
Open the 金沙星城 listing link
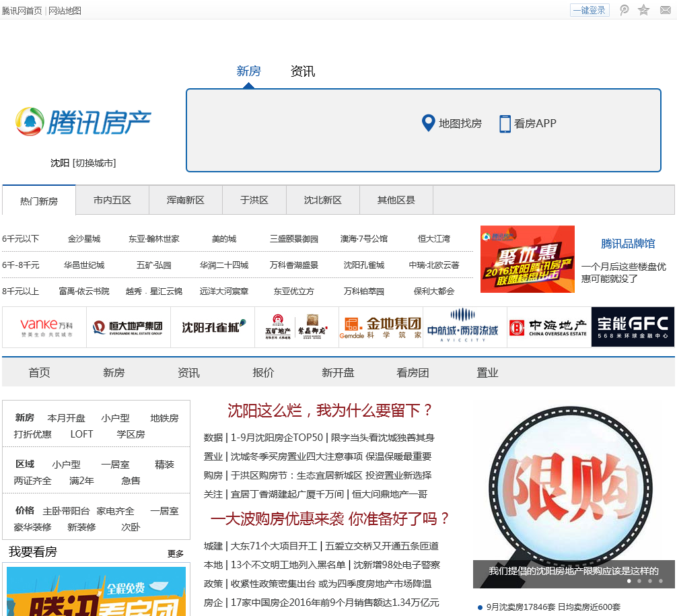[84, 239]
